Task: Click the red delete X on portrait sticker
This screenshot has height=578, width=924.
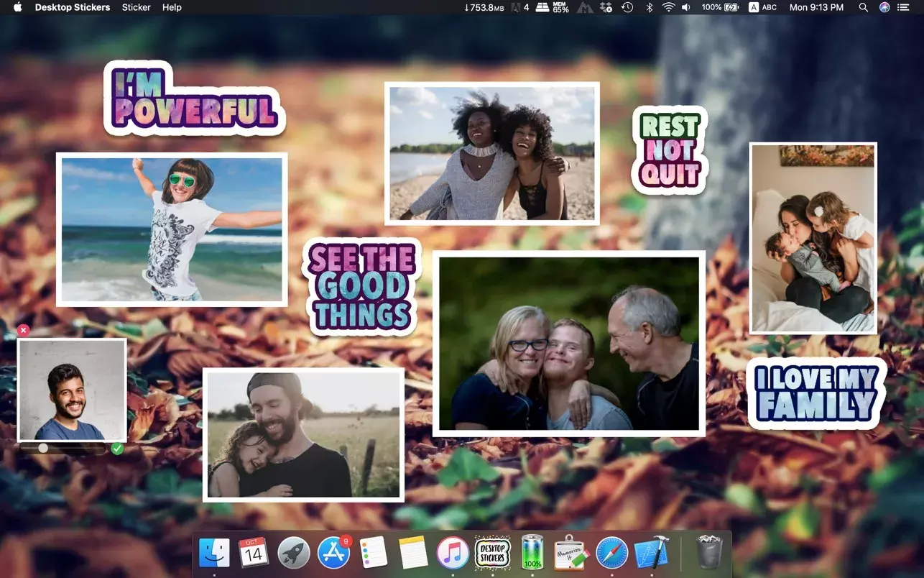Action: pyautogui.click(x=23, y=330)
